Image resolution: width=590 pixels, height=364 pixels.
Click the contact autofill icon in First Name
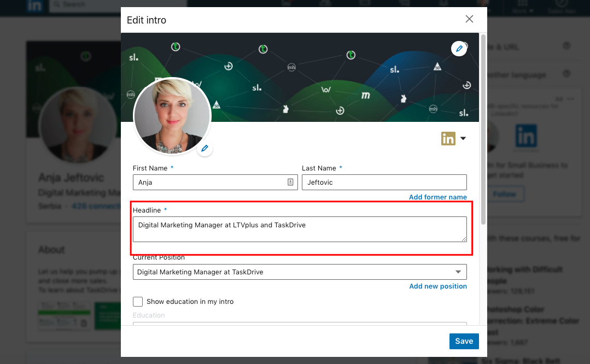coord(290,182)
